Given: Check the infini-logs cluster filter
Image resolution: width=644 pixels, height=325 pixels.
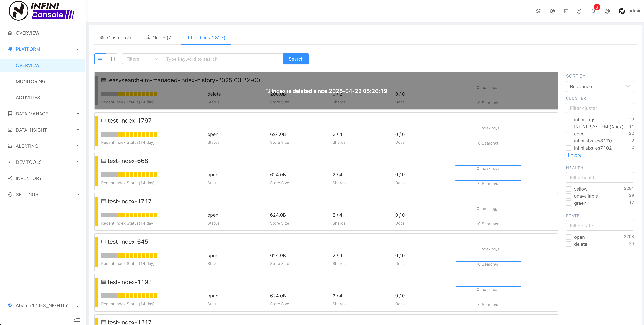Looking at the screenshot, I should tap(569, 119).
